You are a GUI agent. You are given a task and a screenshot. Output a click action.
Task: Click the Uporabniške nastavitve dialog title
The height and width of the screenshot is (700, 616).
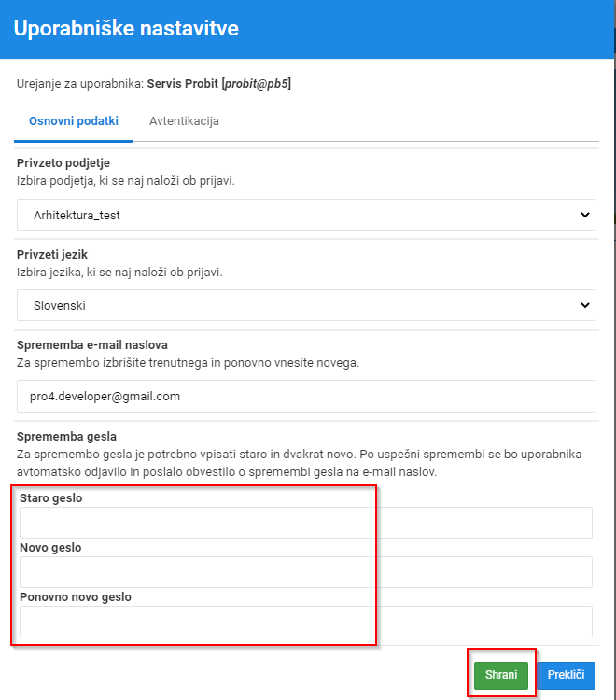(x=126, y=28)
